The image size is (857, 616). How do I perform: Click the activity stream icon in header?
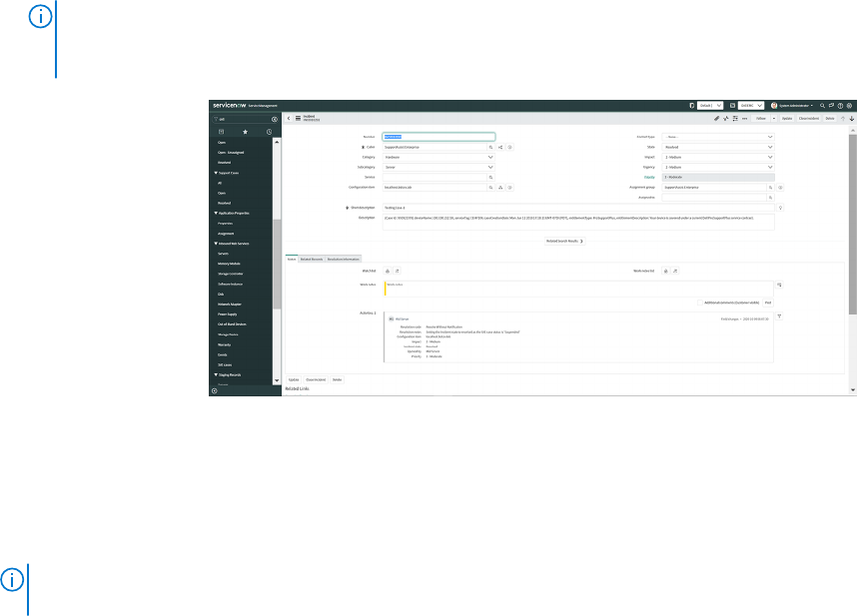pos(726,119)
